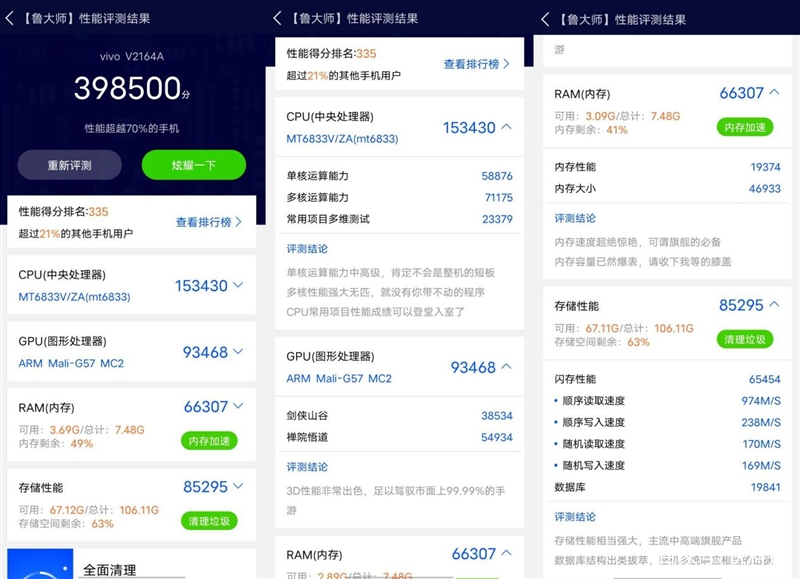Tap 内存剩余: 49% on left screen
Image resolution: width=800 pixels, height=579 pixels.
pos(56,443)
